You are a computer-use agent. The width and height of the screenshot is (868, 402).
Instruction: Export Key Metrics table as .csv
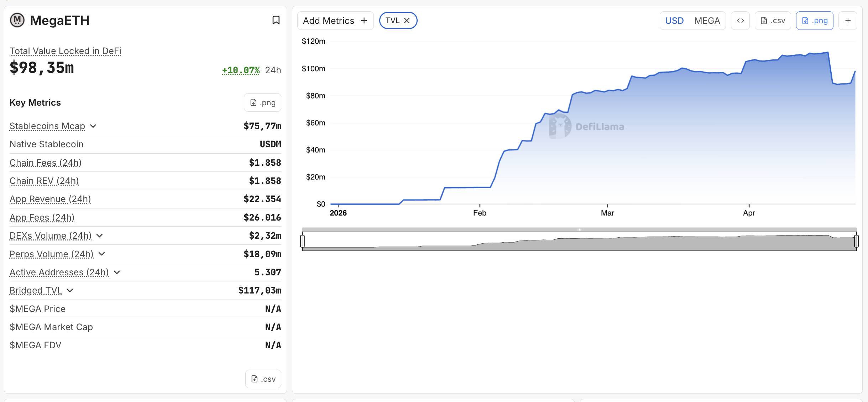263,379
